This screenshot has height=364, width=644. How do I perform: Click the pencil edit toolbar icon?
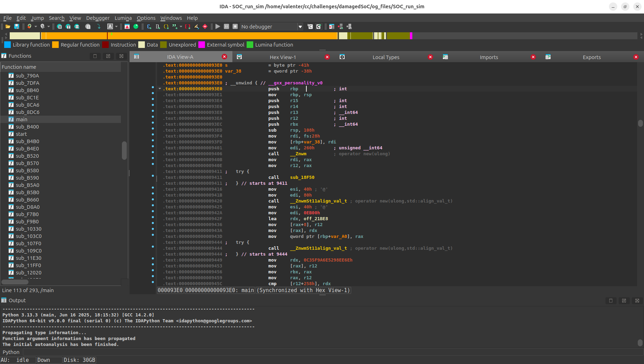(196, 26)
